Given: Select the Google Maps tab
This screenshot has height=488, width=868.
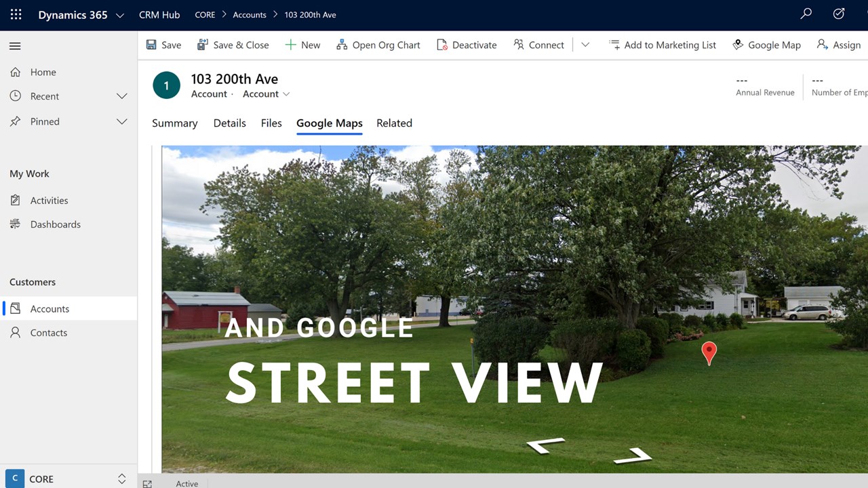Looking at the screenshot, I should pyautogui.click(x=330, y=123).
